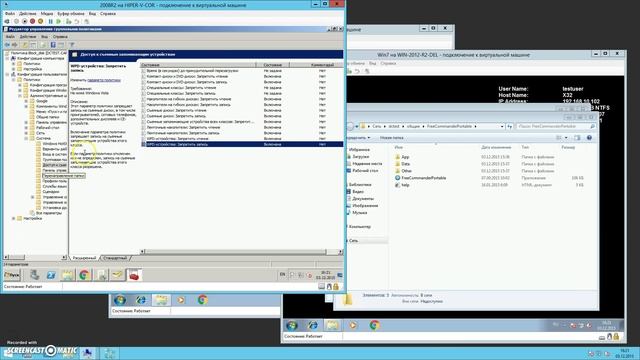Open Файл menu in 2008R2 VM connection window

tap(10, 13)
